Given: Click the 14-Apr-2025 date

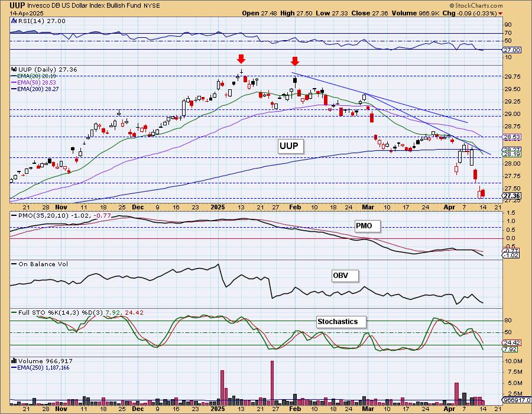Looking at the screenshot, I should click(x=27, y=13).
